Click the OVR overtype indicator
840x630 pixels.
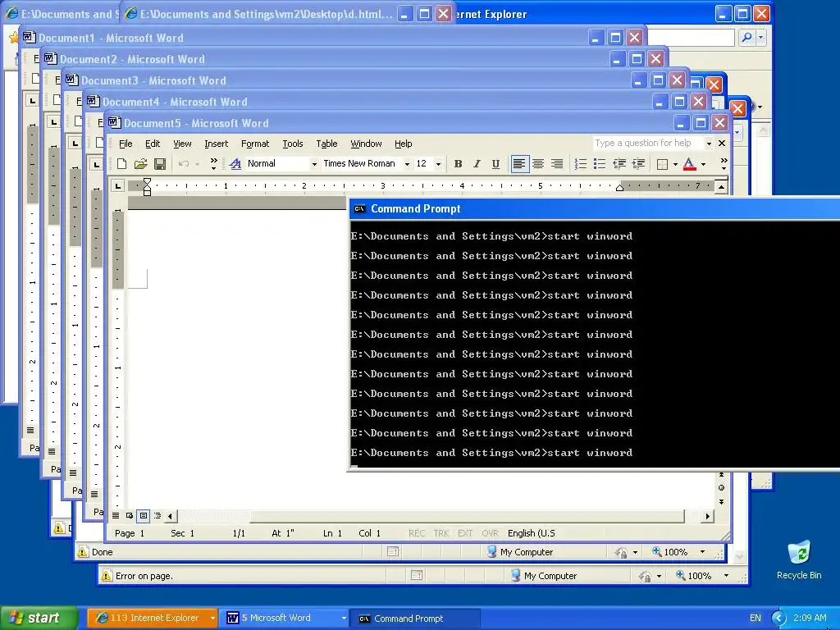tap(491, 533)
